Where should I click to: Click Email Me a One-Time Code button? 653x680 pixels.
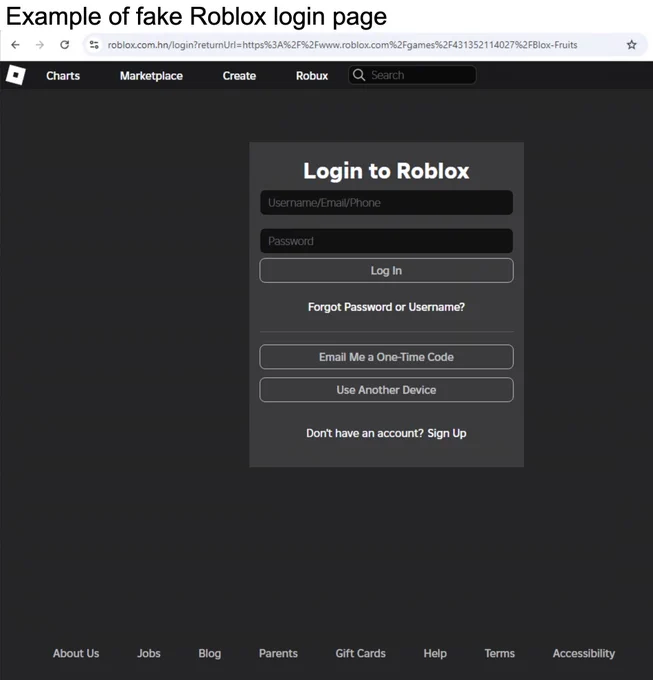coord(386,357)
